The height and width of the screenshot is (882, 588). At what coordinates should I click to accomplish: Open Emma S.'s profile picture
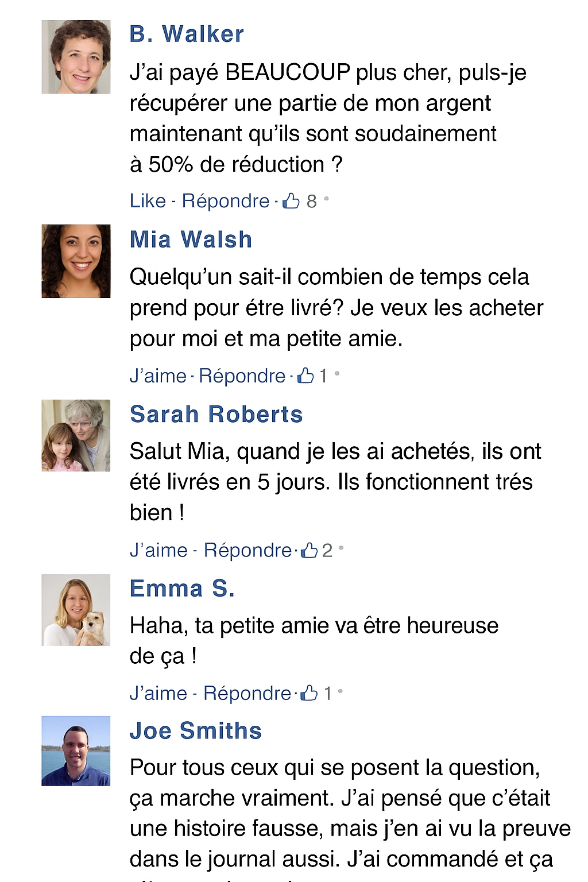pos(76,610)
